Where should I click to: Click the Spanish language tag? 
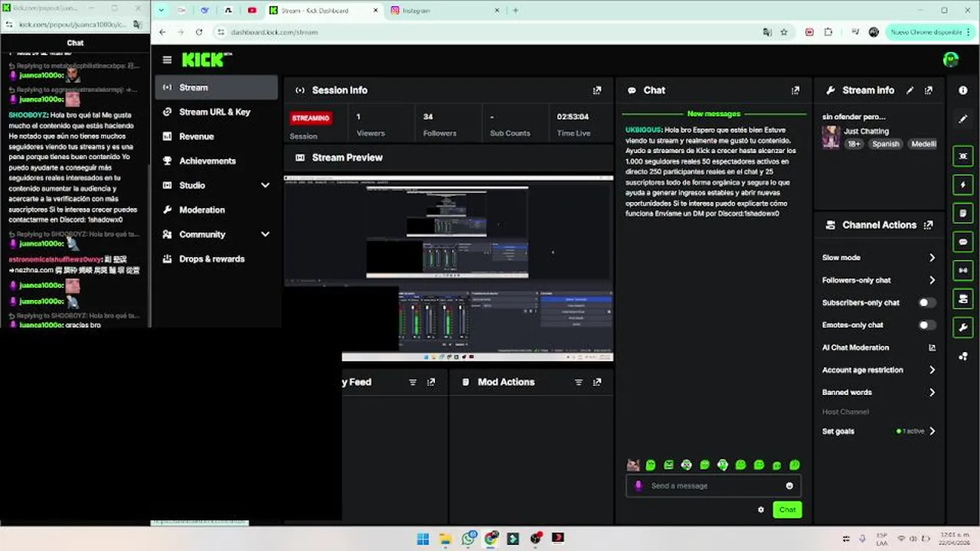coord(885,144)
